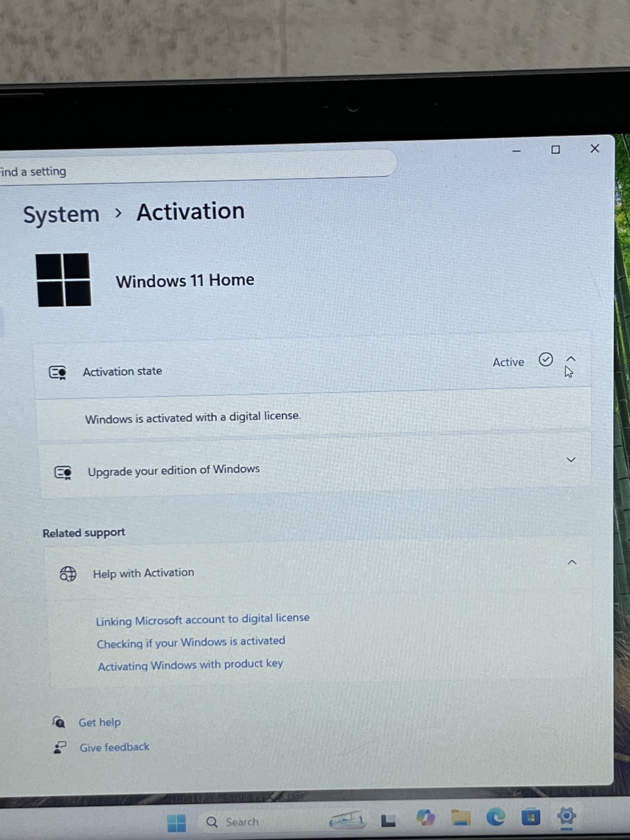This screenshot has height=840, width=630.
Task: Collapse the Help with Activation section
Action: 572,562
